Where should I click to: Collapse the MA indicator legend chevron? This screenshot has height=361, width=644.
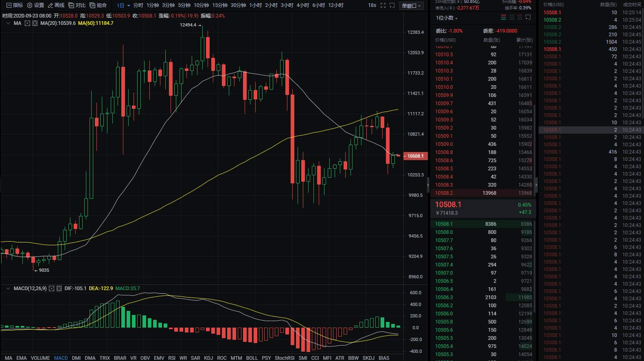(8, 23)
